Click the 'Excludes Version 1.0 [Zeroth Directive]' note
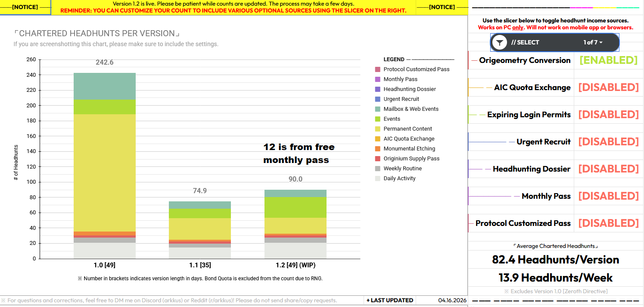The image size is (644, 307). [556, 291]
